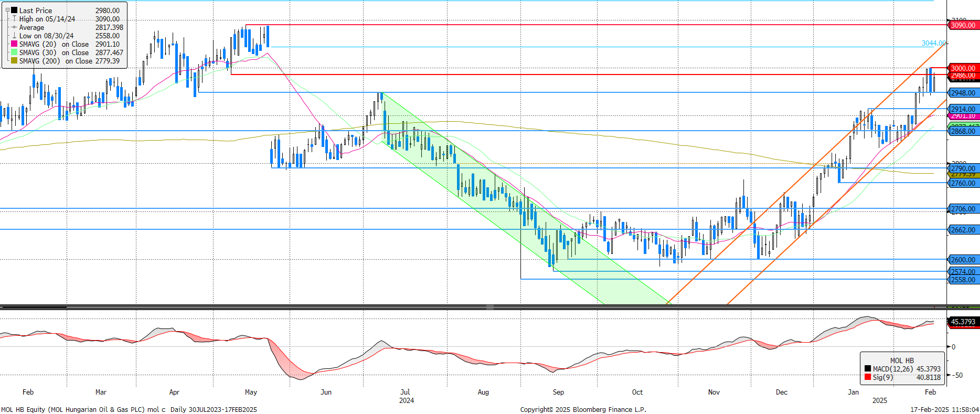
Task: Click the 2790.00 axis price label
Action: pyautogui.click(x=964, y=168)
